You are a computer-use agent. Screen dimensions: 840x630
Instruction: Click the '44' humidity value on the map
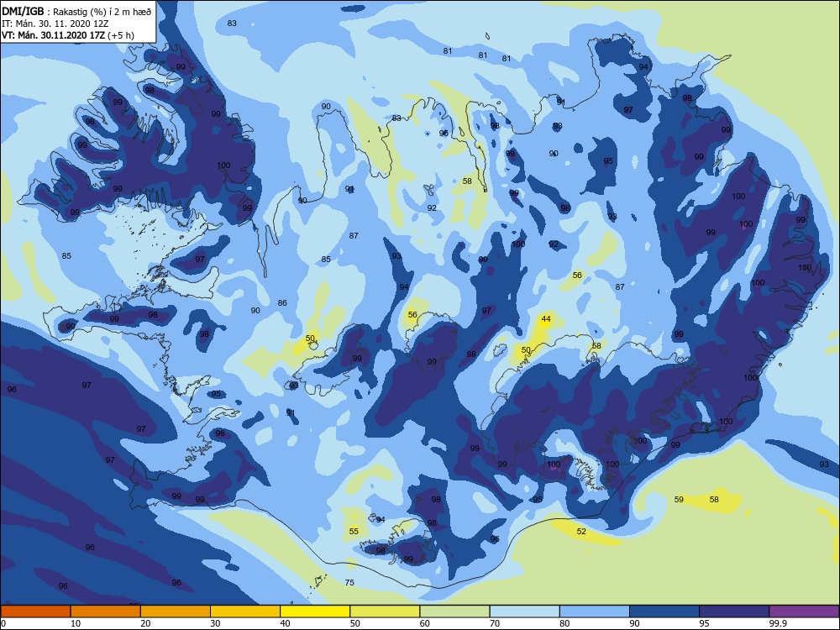pyautogui.click(x=546, y=318)
